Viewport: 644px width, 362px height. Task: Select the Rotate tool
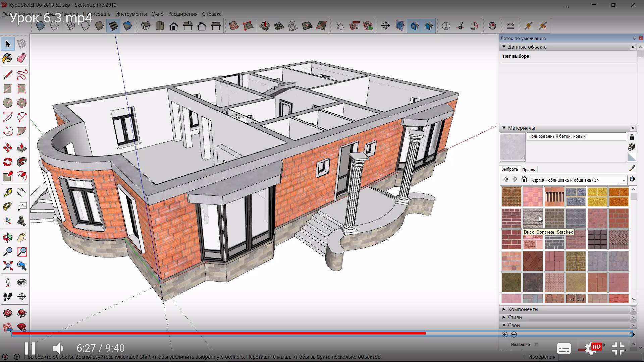tap(7, 162)
